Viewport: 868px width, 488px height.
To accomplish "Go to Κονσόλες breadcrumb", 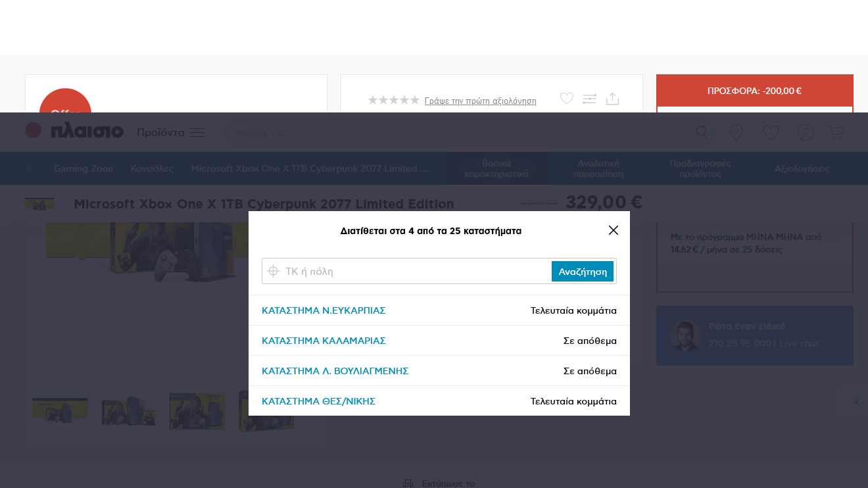I will tap(152, 168).
